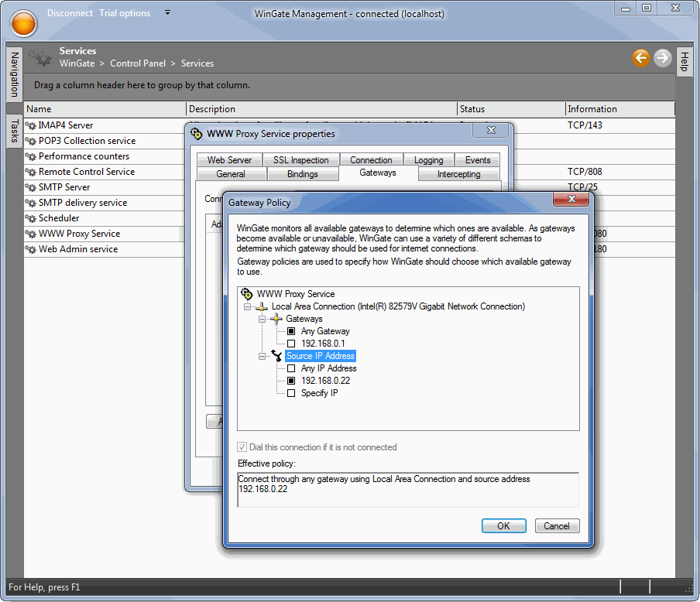Image resolution: width=700 pixels, height=602 pixels.
Task: Collapse the Source IP Address tree node
Action: [262, 356]
